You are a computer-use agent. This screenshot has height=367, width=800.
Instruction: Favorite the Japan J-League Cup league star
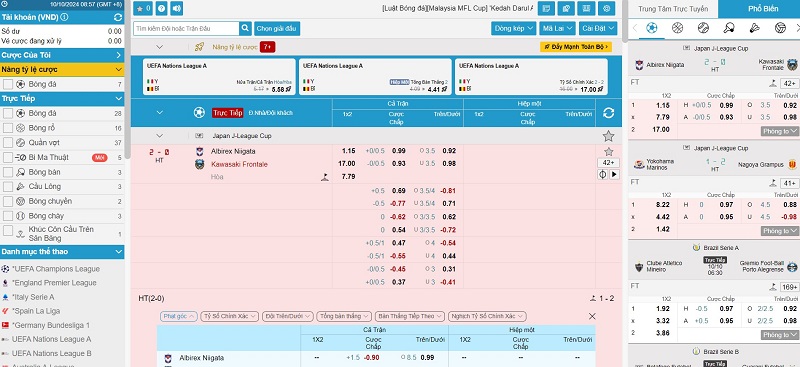point(608,136)
